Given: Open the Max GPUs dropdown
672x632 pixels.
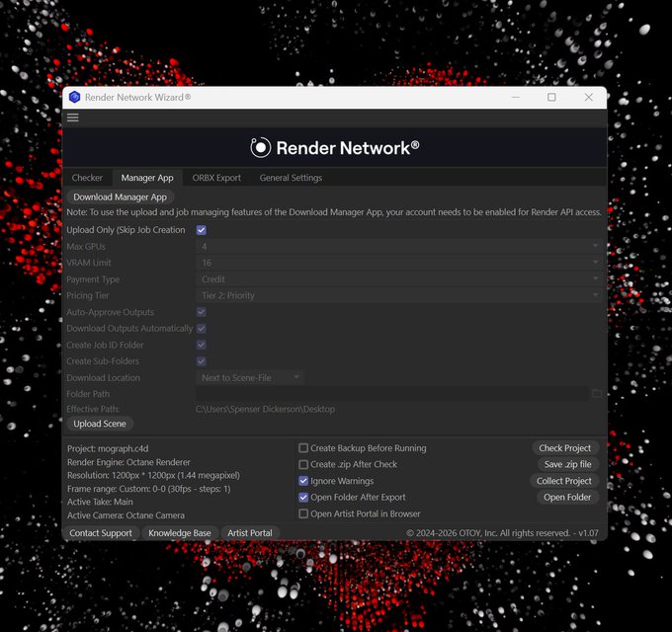Looking at the screenshot, I should point(398,246).
